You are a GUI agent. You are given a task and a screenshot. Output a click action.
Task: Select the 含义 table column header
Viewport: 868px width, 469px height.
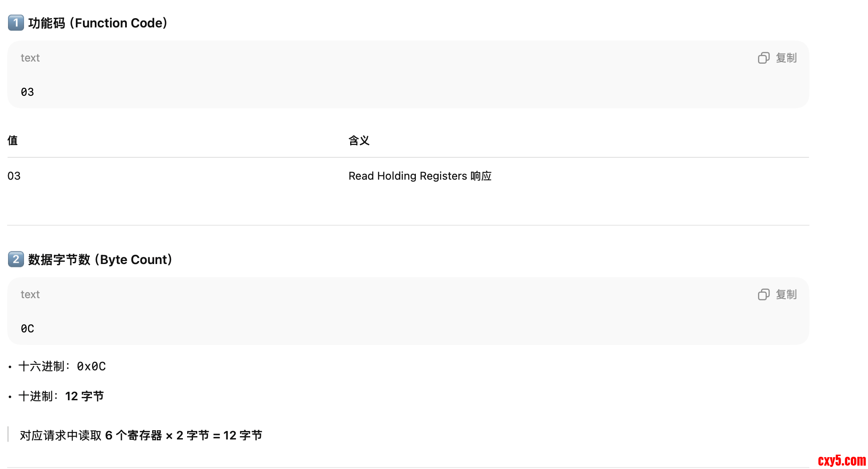359,140
